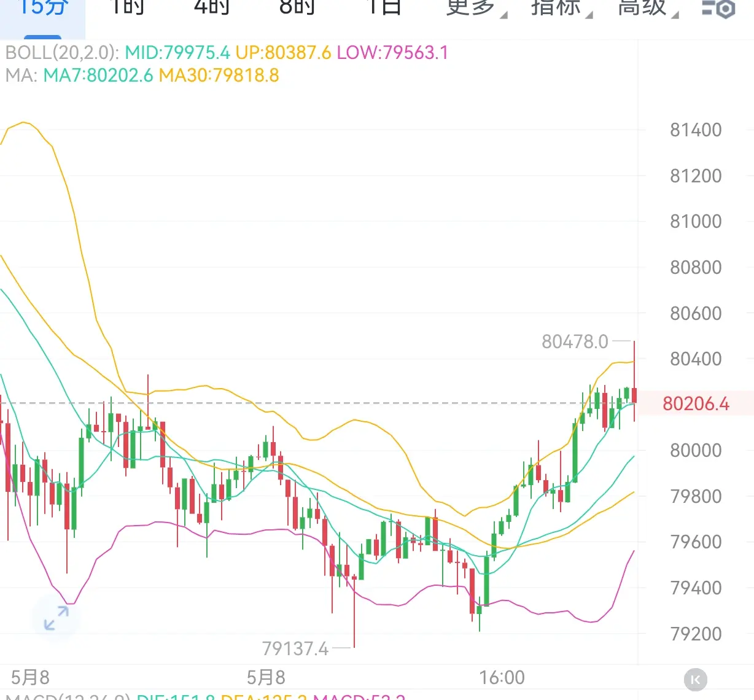This screenshot has height=700, width=754.
Task: Click the 80600 price axis label
Action: click(x=696, y=314)
